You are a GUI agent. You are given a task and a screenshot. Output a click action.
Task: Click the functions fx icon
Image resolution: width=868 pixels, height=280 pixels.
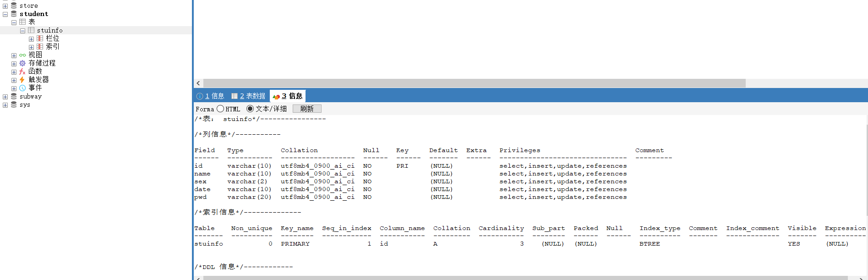point(22,71)
